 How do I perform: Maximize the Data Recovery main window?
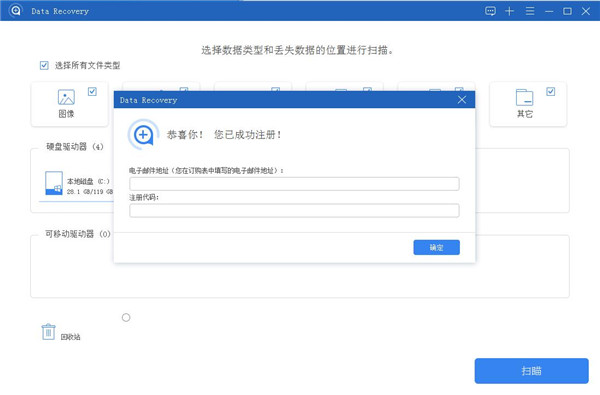[567, 11]
